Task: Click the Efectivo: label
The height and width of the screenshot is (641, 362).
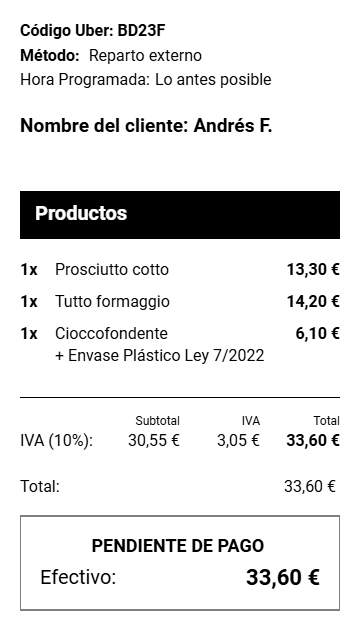Action: click(x=78, y=578)
